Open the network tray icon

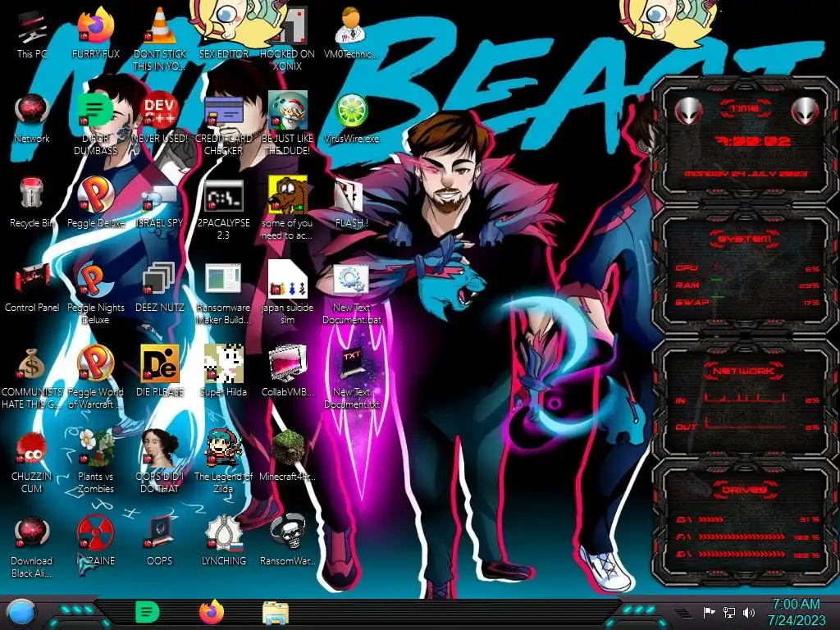(x=729, y=612)
